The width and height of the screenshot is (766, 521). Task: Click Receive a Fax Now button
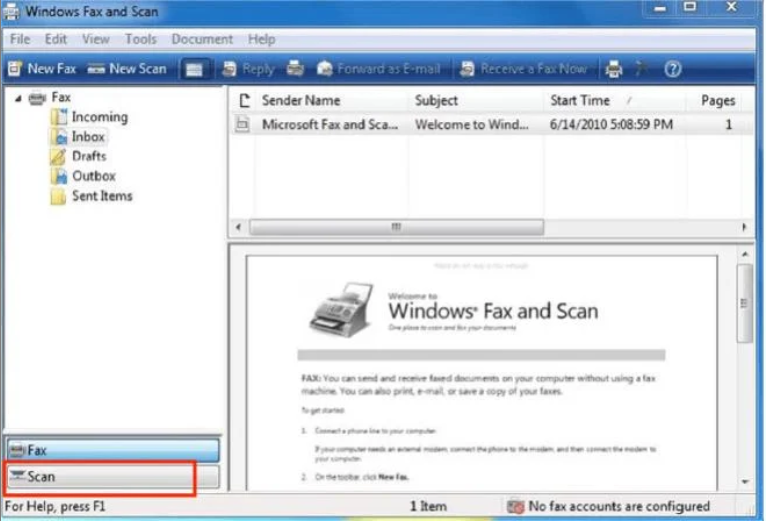click(x=523, y=69)
